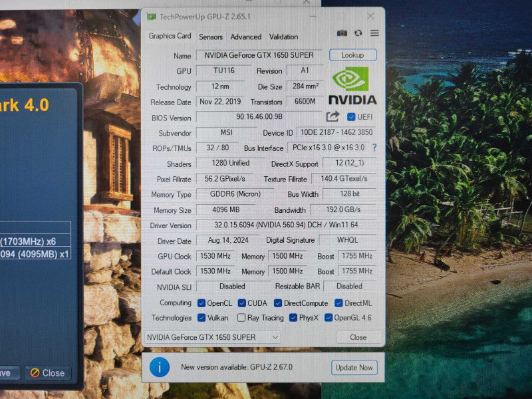Click the Shaders value 1280 Unified
This screenshot has width=532, height=399.
[231, 163]
